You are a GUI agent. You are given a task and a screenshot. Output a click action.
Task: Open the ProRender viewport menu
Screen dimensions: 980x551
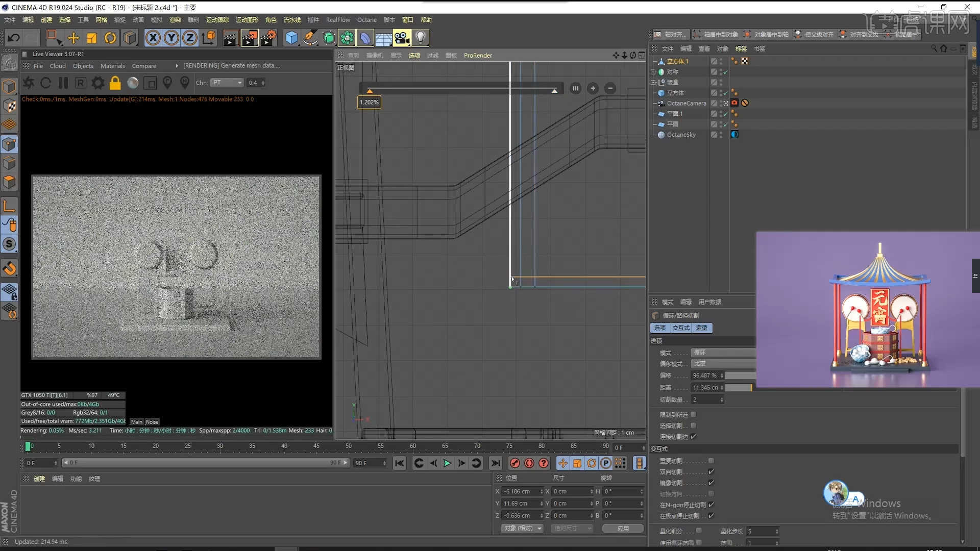[478, 55]
